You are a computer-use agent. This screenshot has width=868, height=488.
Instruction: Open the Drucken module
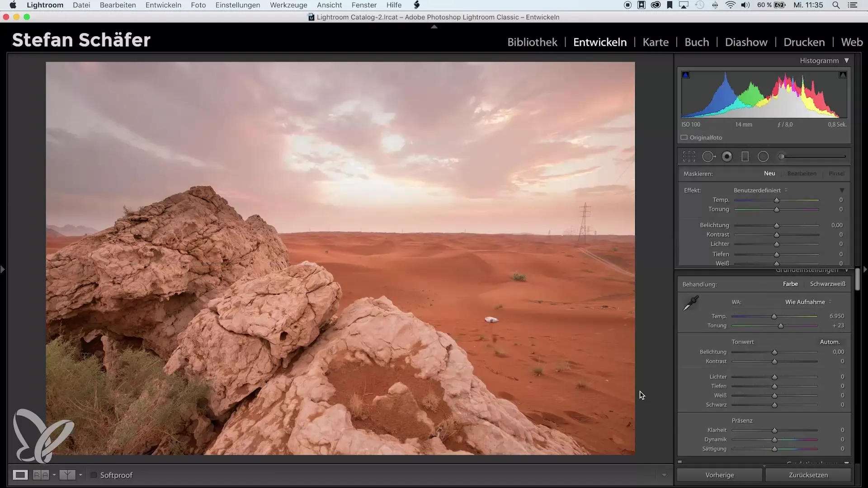coord(804,42)
